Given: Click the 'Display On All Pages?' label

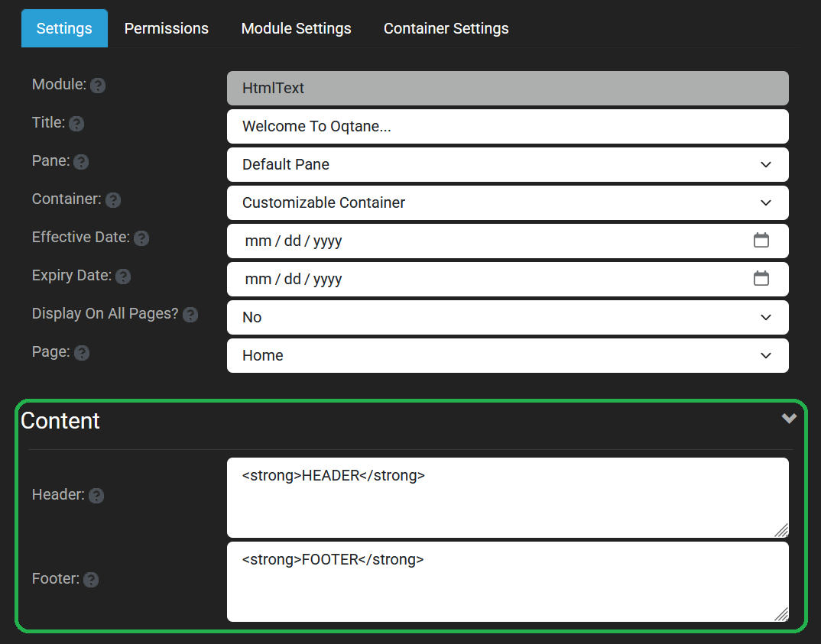Looking at the screenshot, I should [105, 313].
